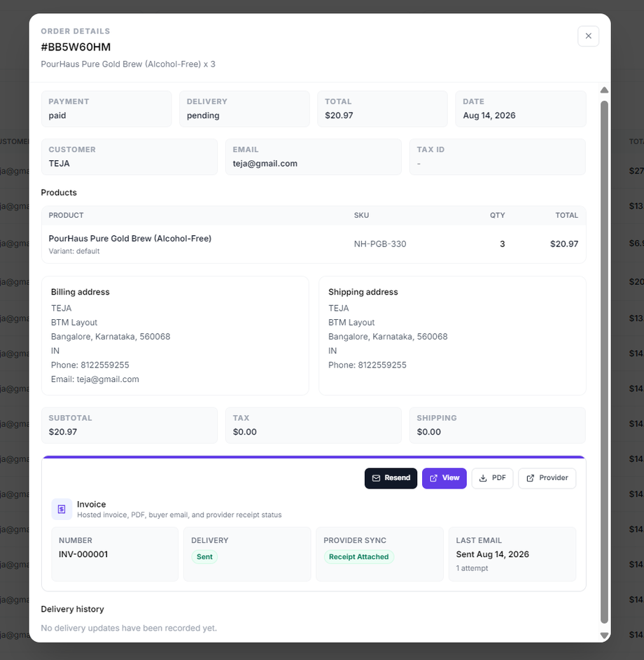This screenshot has height=660, width=644.
Task: Resend the invoice email
Action: click(x=391, y=478)
